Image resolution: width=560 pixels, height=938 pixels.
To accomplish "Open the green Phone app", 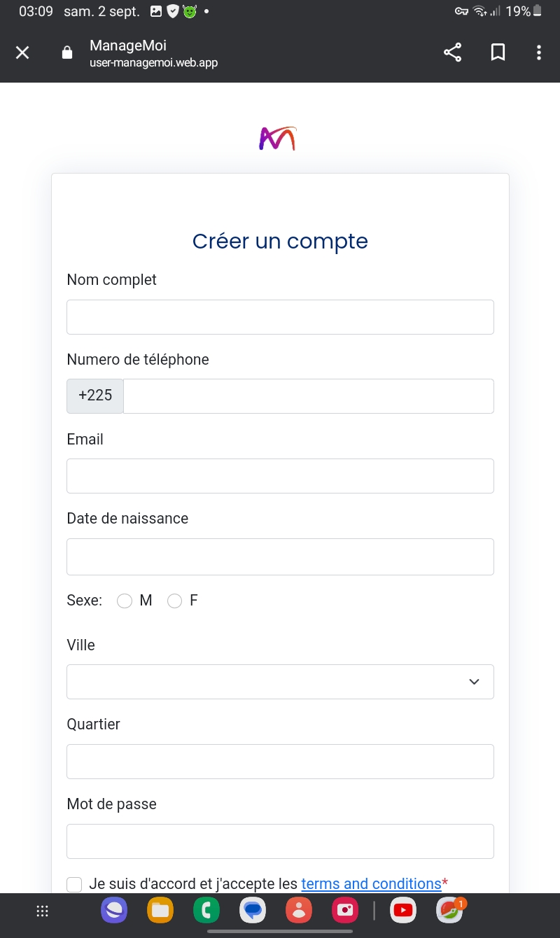I will coord(206,911).
